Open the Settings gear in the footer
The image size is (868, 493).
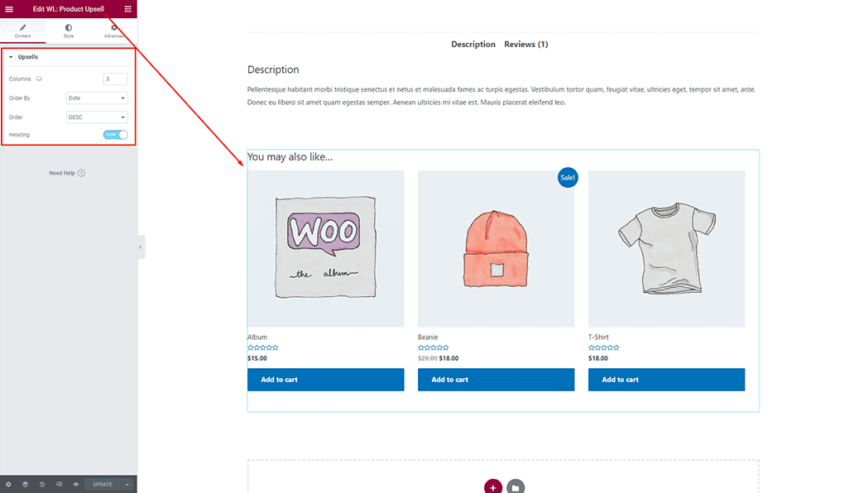8,484
